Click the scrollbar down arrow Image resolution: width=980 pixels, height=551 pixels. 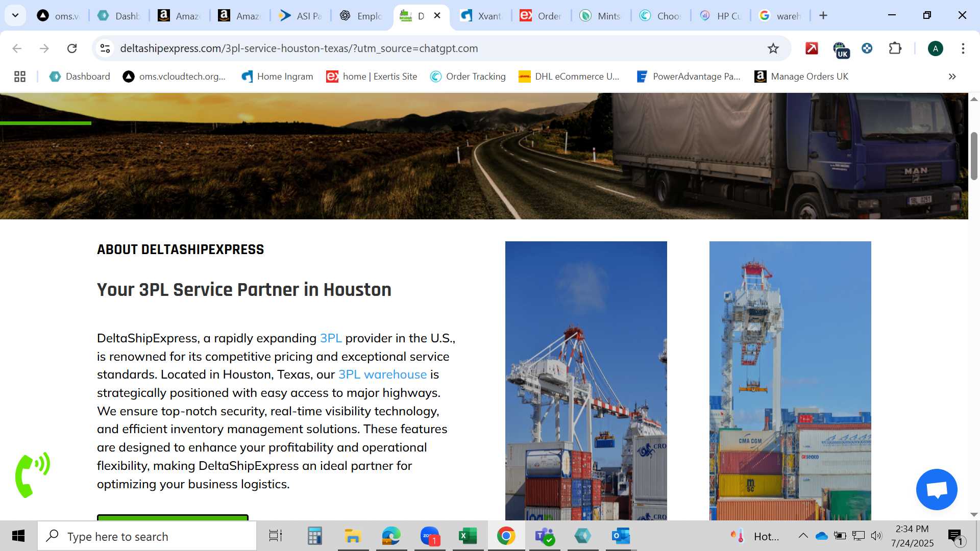[x=974, y=515]
